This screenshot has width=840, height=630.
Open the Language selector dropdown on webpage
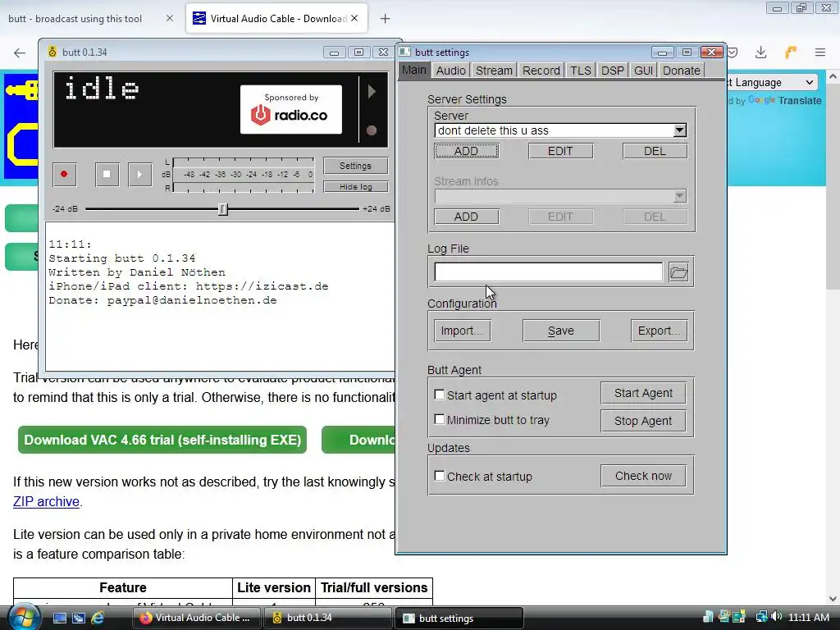coord(771,83)
